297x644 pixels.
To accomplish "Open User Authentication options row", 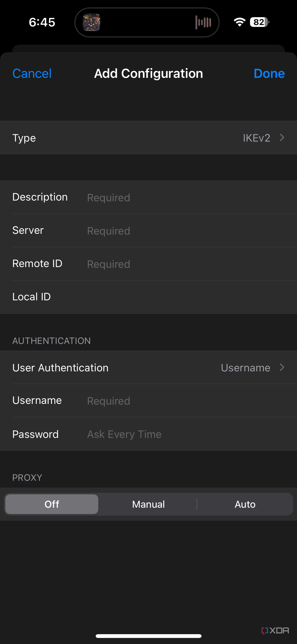I will click(x=148, y=367).
